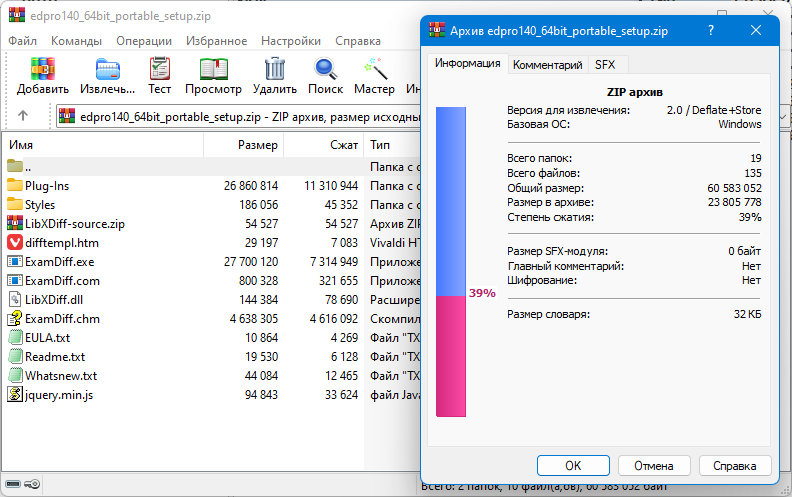This screenshot has width=792, height=497.
Task: Click the Удалить (Delete) trash icon
Action: (275, 69)
